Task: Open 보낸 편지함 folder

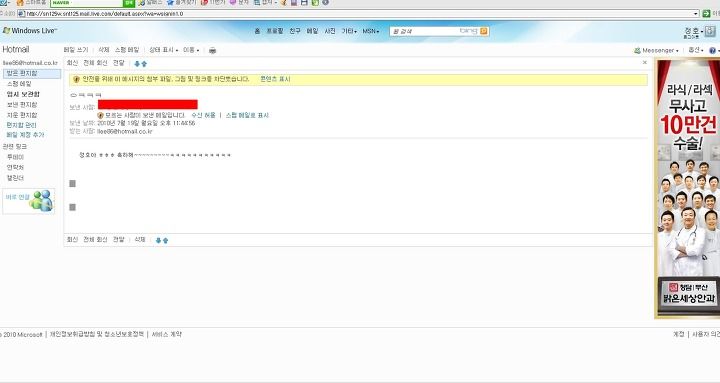Action: (22, 105)
